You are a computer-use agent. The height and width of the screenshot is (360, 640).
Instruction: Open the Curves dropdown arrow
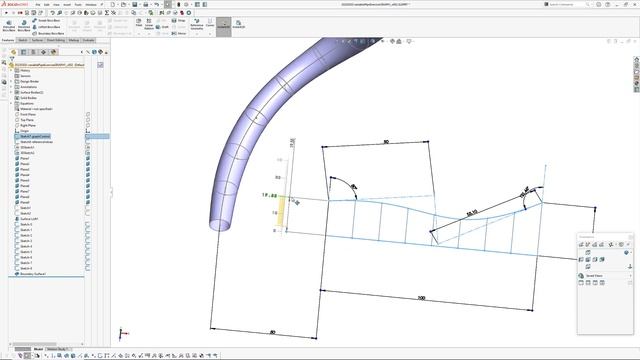pos(210,33)
